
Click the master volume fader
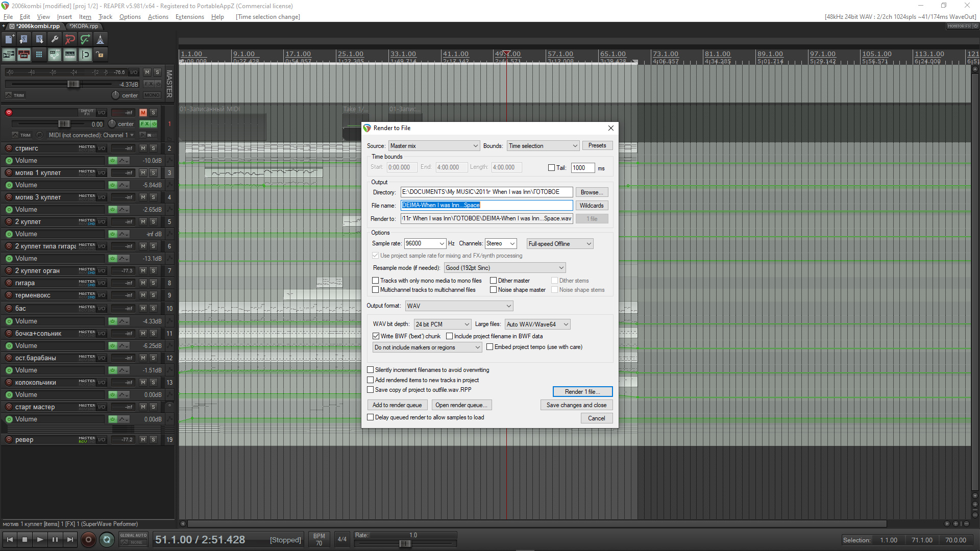(x=73, y=84)
